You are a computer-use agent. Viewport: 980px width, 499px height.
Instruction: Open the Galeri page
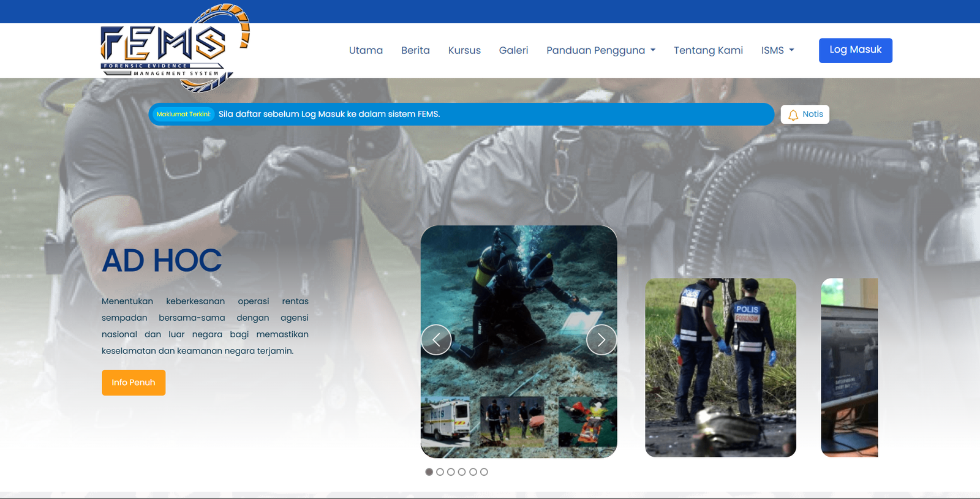pos(513,50)
